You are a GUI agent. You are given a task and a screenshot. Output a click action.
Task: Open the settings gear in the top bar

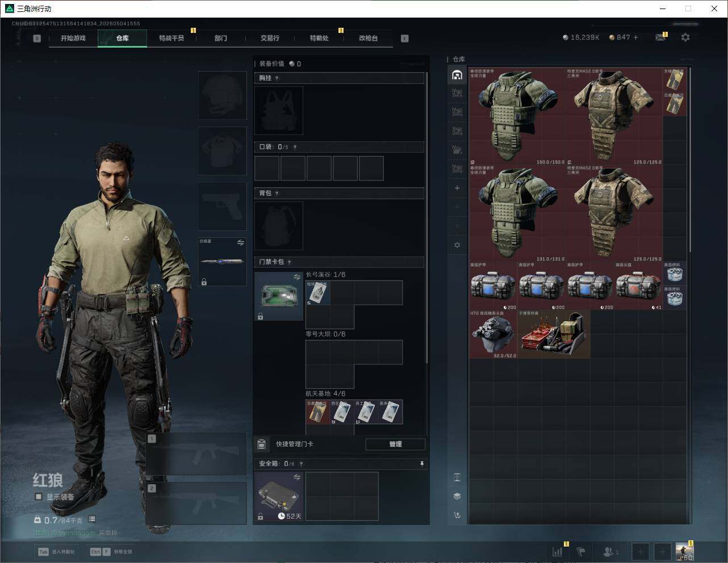tap(685, 37)
